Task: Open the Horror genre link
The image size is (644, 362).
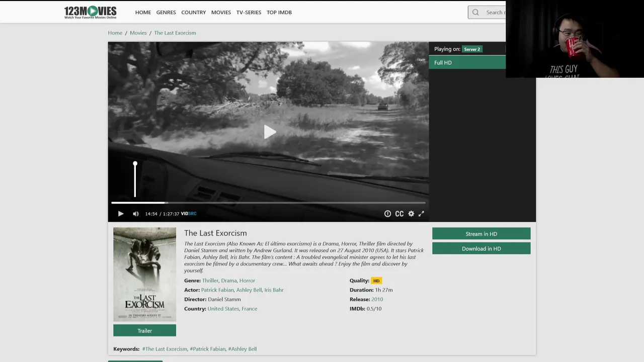Action: click(247, 281)
